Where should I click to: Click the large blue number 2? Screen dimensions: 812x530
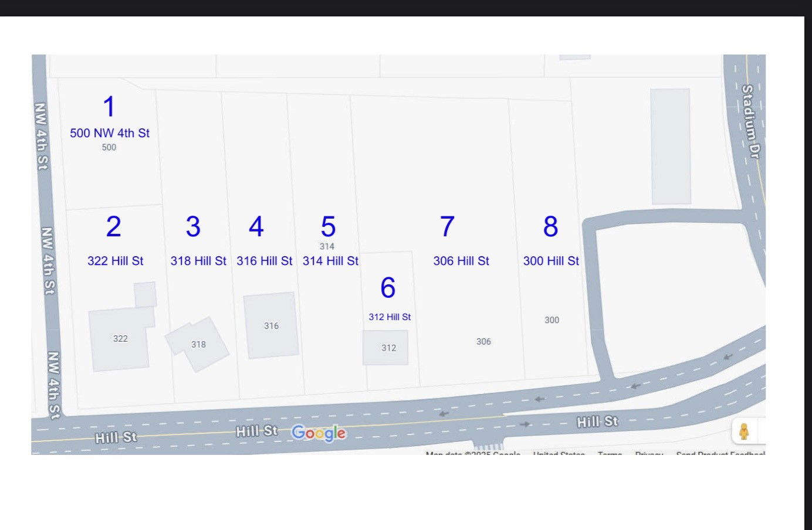pyautogui.click(x=114, y=226)
